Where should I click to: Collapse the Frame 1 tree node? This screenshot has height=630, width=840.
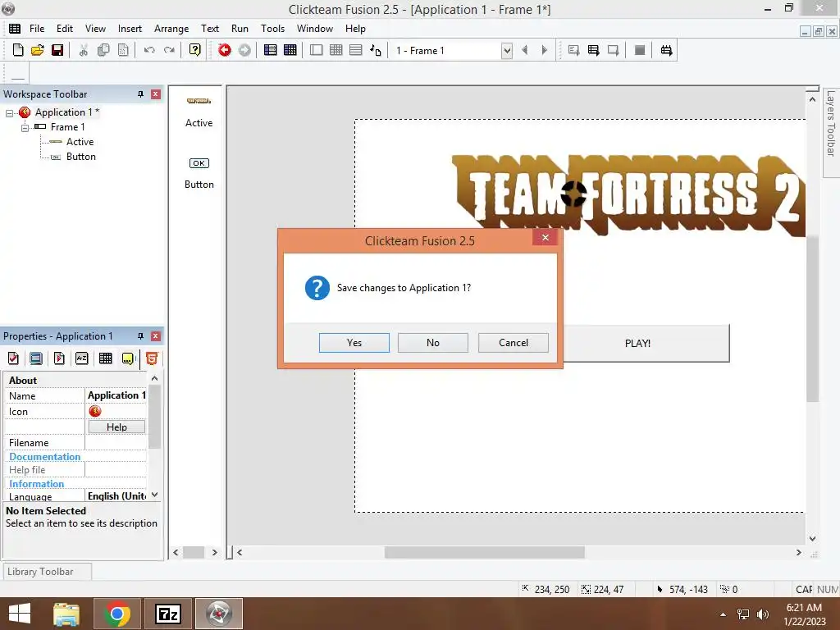[x=25, y=128]
